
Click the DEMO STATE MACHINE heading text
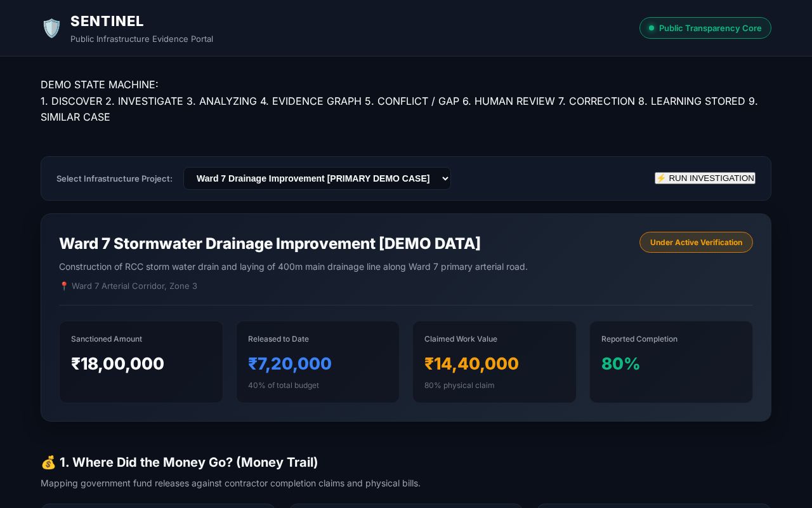tap(100, 84)
